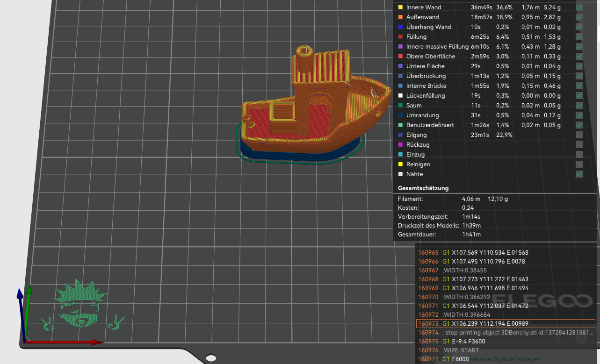Viewport: 600px width, 364px height.
Task: Click the Außenwand weight value 2,82 g
Action: 552,17
